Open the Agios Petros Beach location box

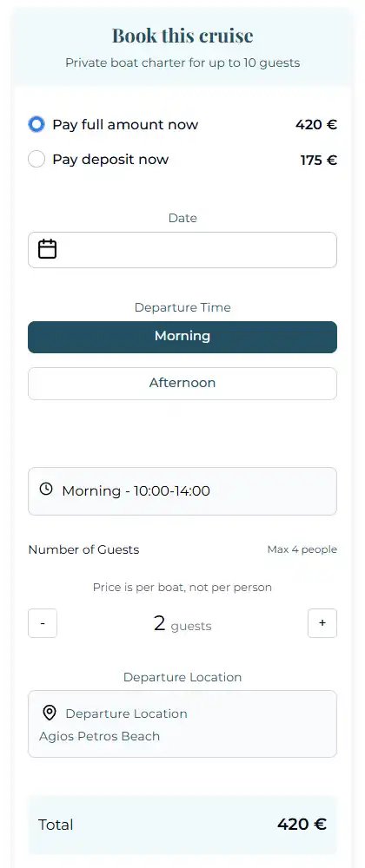[x=182, y=724]
